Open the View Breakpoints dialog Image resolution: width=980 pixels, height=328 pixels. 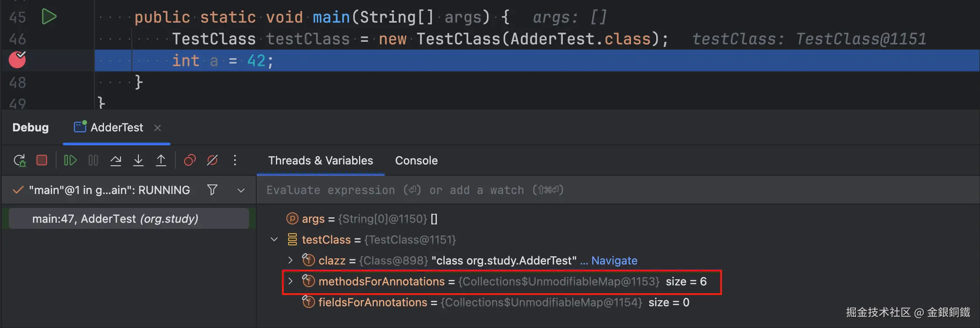[190, 161]
